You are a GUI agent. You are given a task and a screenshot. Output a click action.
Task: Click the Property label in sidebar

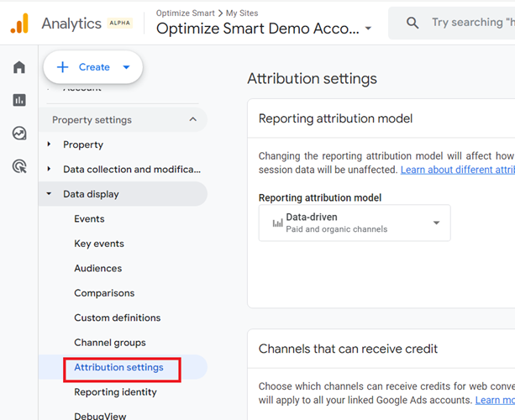pos(83,144)
